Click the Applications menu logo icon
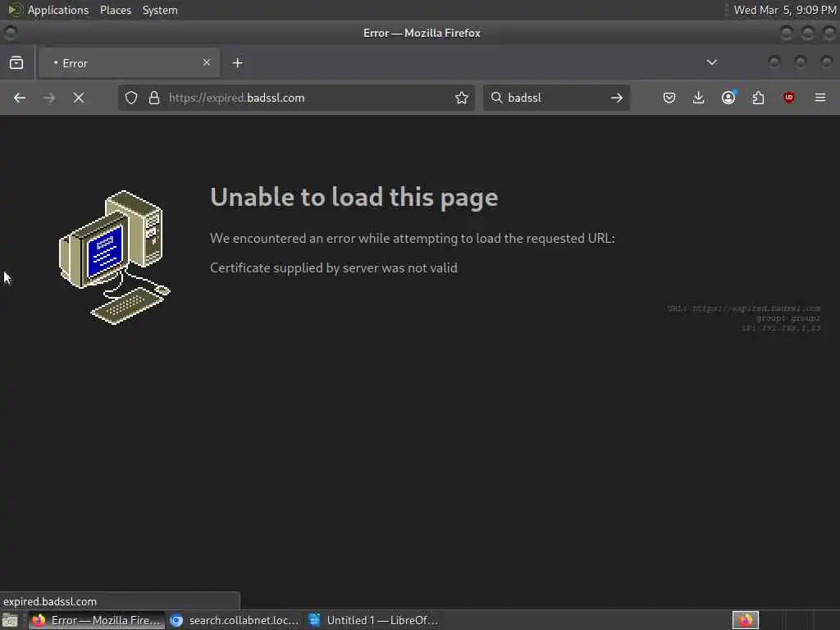This screenshot has width=840, height=630. pos(15,10)
